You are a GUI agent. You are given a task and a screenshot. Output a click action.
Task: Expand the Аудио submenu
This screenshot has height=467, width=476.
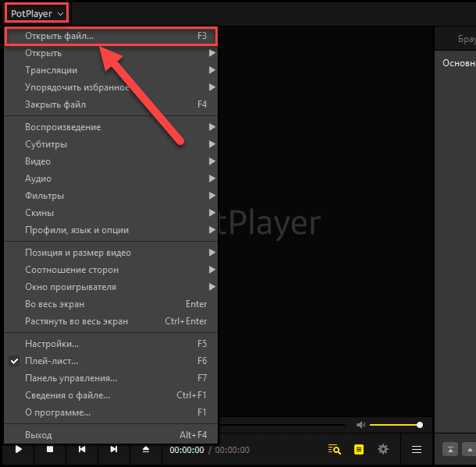(111, 179)
